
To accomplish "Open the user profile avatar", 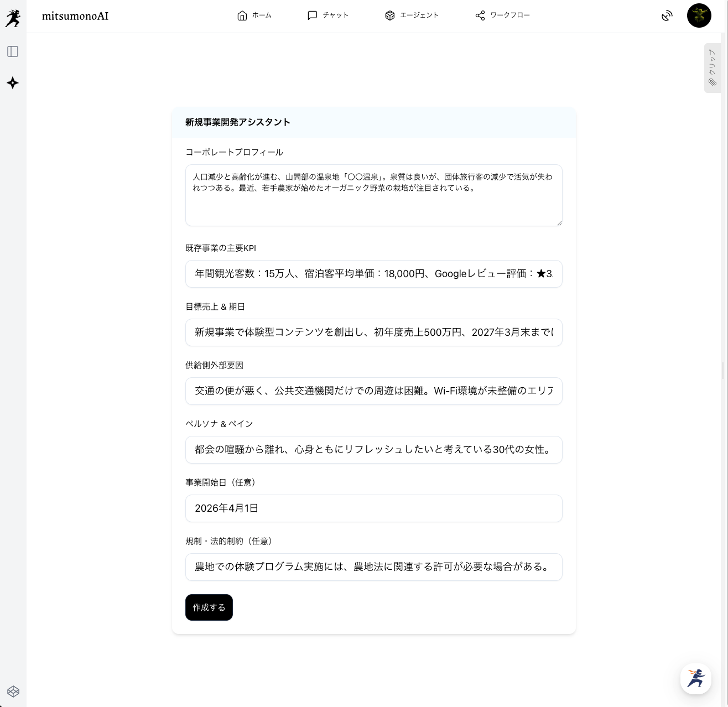I will [x=699, y=15].
